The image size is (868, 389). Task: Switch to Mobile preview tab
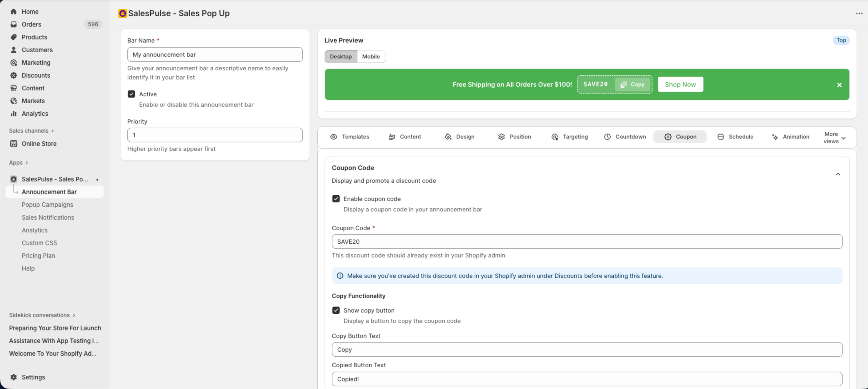pos(371,56)
